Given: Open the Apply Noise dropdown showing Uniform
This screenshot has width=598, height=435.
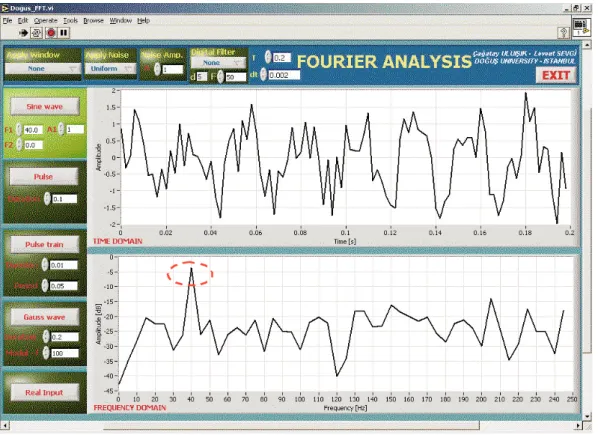Looking at the screenshot, I should coord(110,69).
